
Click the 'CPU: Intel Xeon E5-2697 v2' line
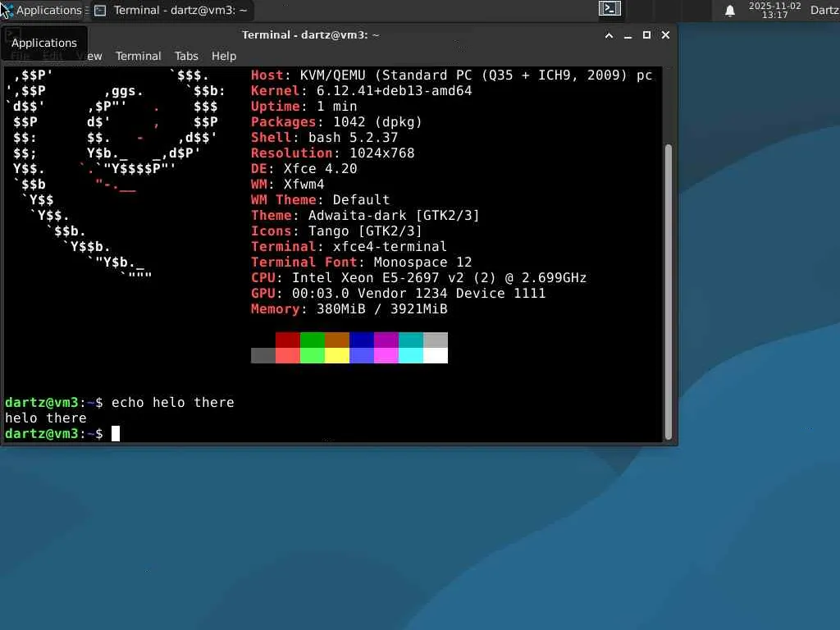(419, 277)
